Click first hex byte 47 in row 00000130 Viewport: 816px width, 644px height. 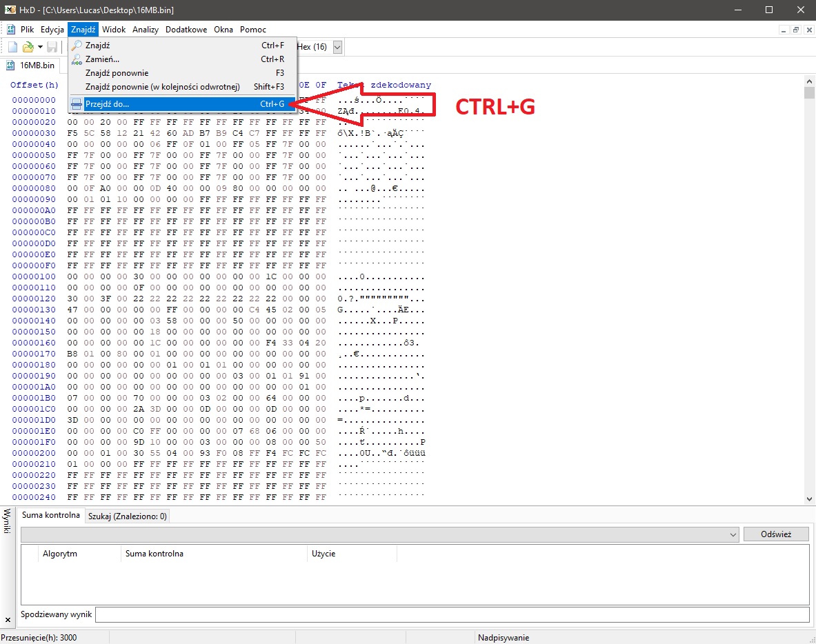(72, 310)
